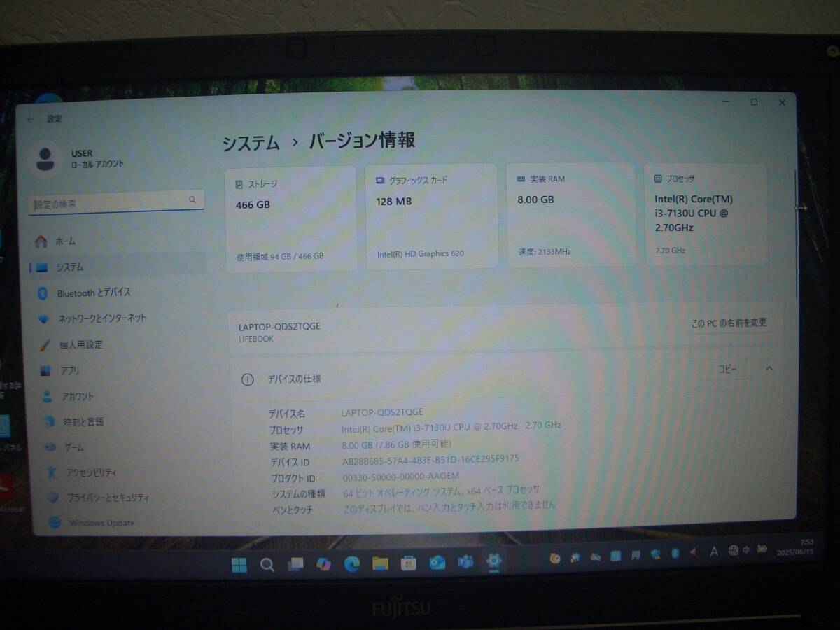Open File Explorer from taskbar

380,563
